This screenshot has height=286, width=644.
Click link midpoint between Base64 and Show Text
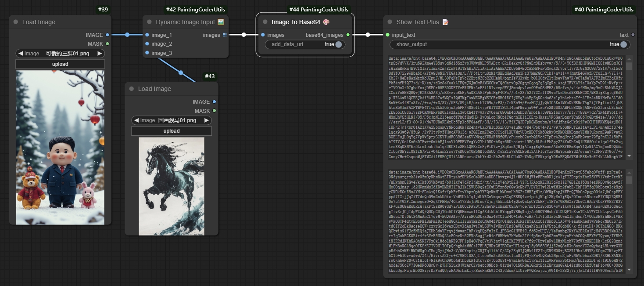368,35
